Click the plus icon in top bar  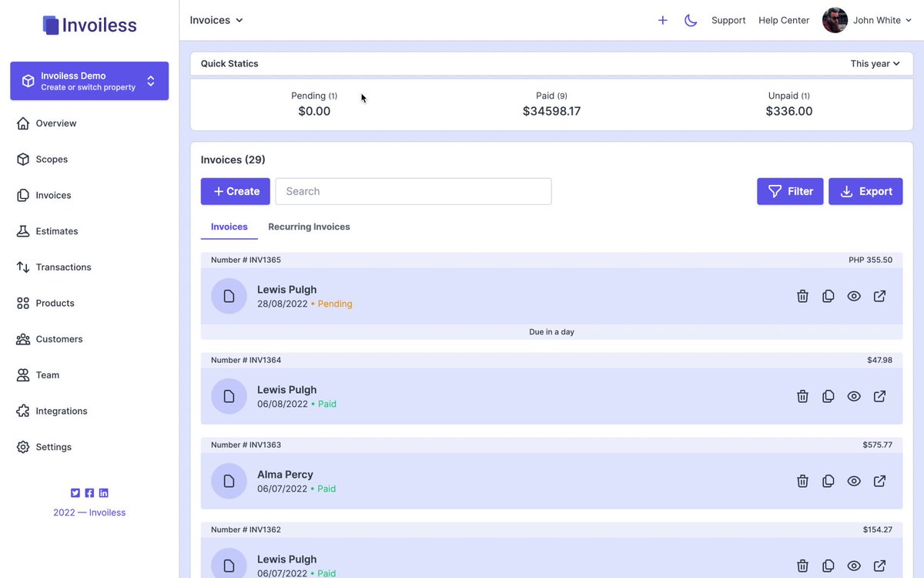point(662,20)
